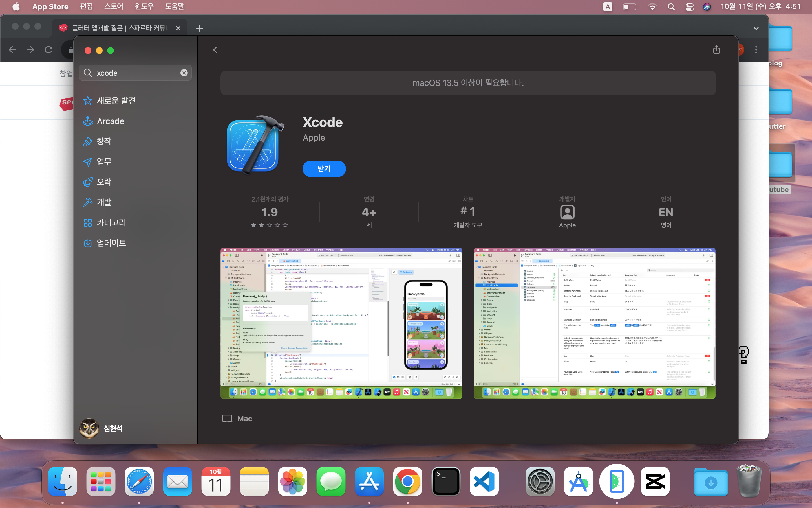812x508 pixels.
Task: View the 2.1천개의 평가 rating of 1.9
Action: coord(270,212)
